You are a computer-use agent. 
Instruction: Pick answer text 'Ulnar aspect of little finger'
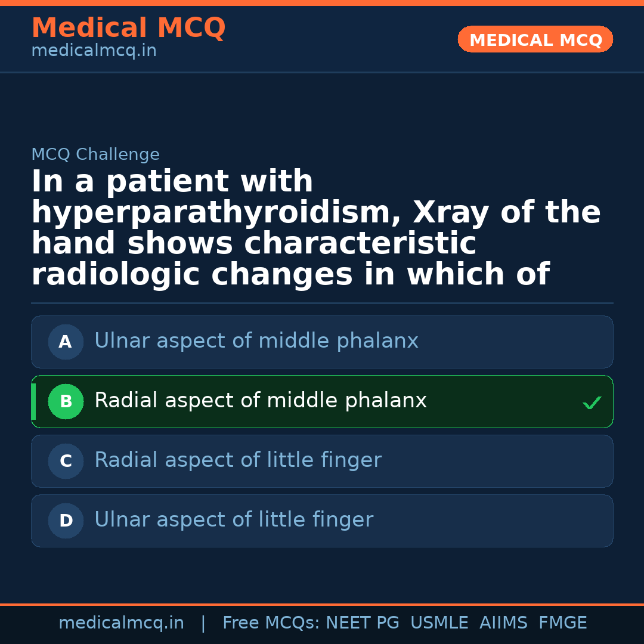(x=234, y=520)
